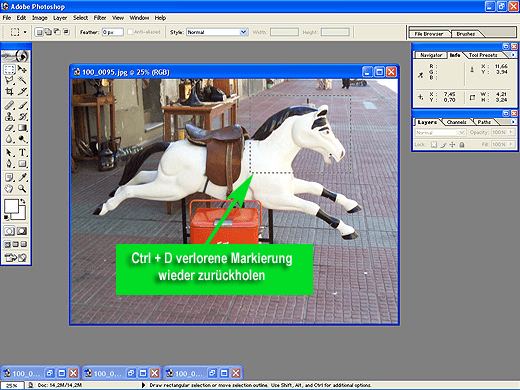Screen dimensions: 520x390
Task: Select the Zoom tool
Action: pyautogui.click(x=22, y=189)
